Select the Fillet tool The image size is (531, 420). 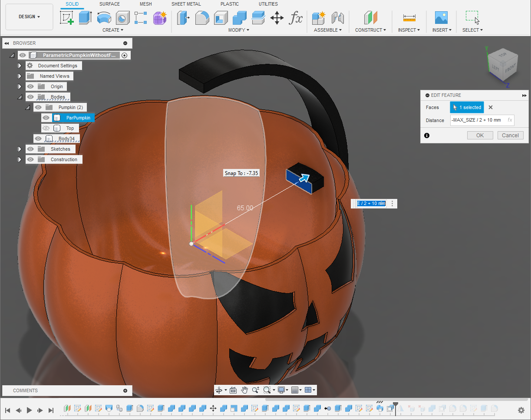pos(202,18)
